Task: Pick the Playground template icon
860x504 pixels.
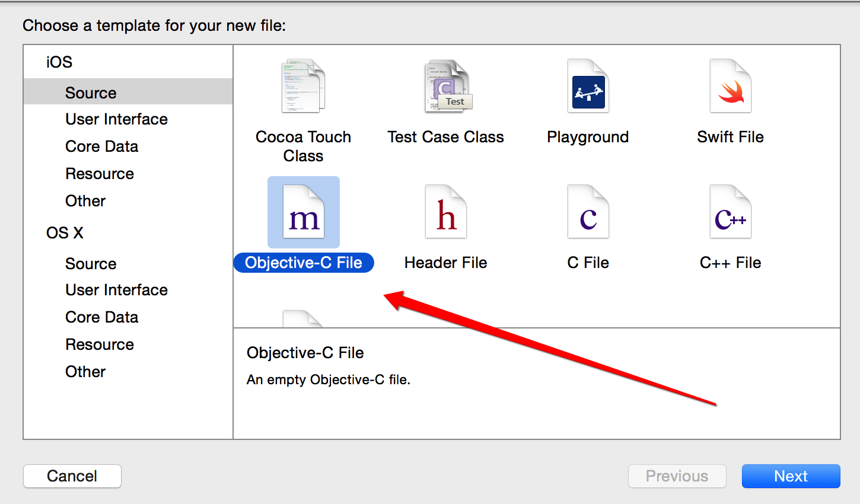Action: (x=588, y=87)
